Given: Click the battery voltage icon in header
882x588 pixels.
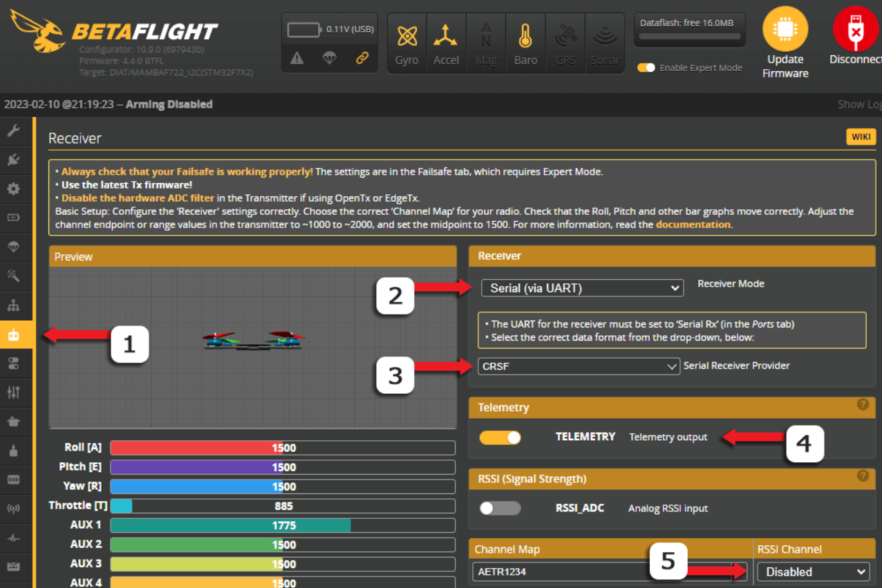Looking at the screenshot, I should [304, 30].
